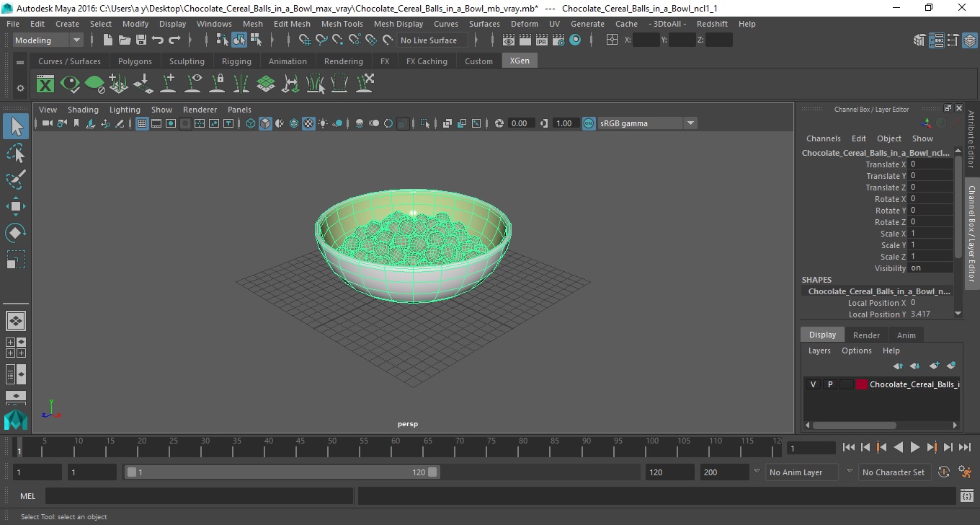Save the scene with the disk icon
980x525 pixels.
(x=141, y=40)
